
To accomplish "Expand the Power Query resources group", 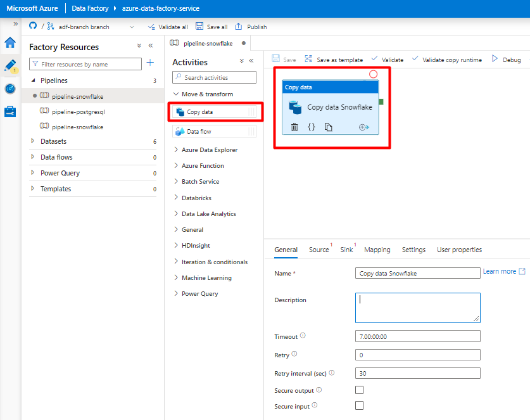I will click(33, 172).
